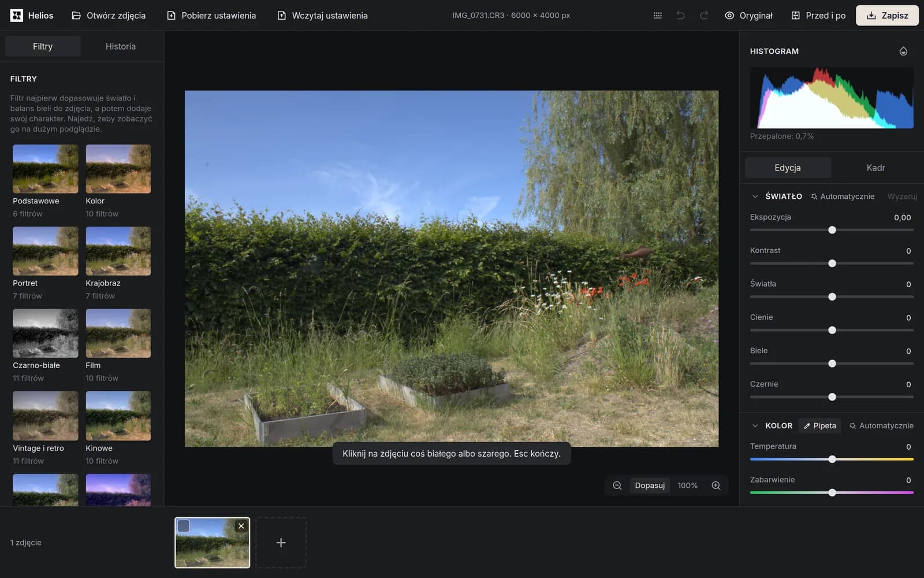Click the Zabarwienie slider handle
This screenshot has height=578, width=924.
point(832,493)
